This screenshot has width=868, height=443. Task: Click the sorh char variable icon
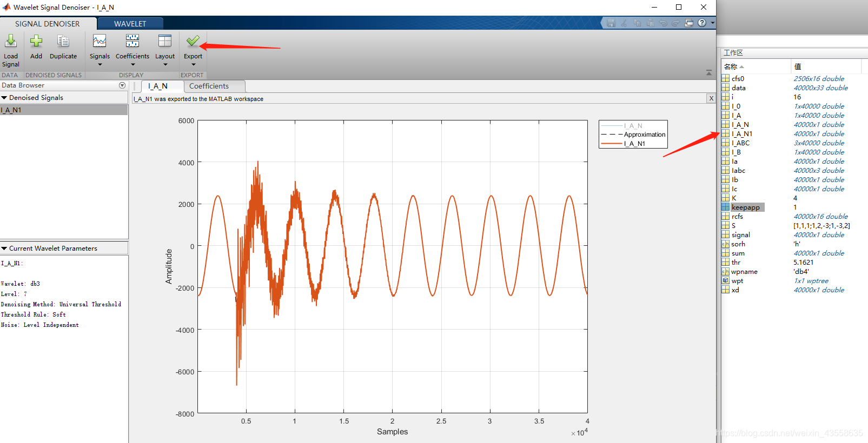(725, 244)
